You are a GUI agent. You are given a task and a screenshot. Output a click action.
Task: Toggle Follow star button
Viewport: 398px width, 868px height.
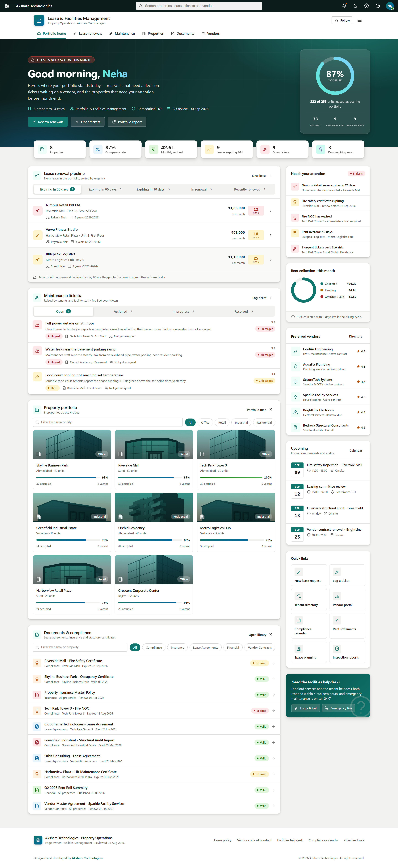(342, 21)
